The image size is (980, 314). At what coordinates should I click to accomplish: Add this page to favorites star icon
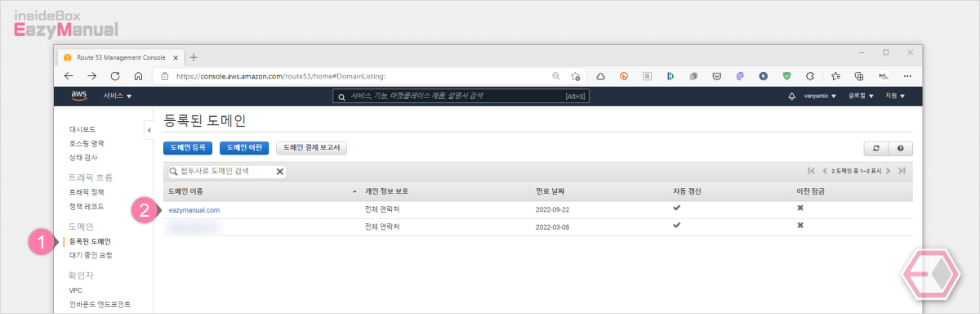pos(576,75)
